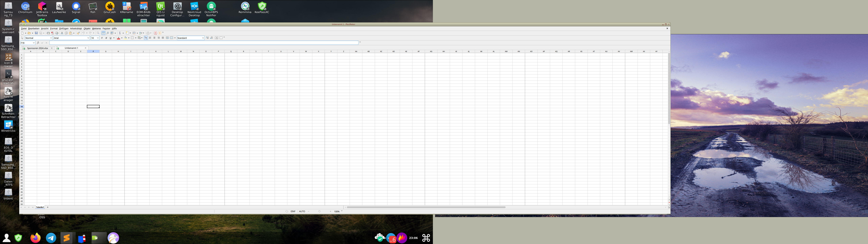Screen dimensions: 868x244
Task: Add a new sheet with plus button
Action: [x=48, y=207]
